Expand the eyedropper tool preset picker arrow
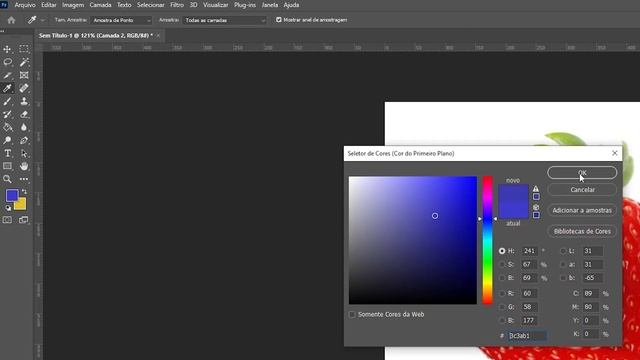 pos(43,20)
